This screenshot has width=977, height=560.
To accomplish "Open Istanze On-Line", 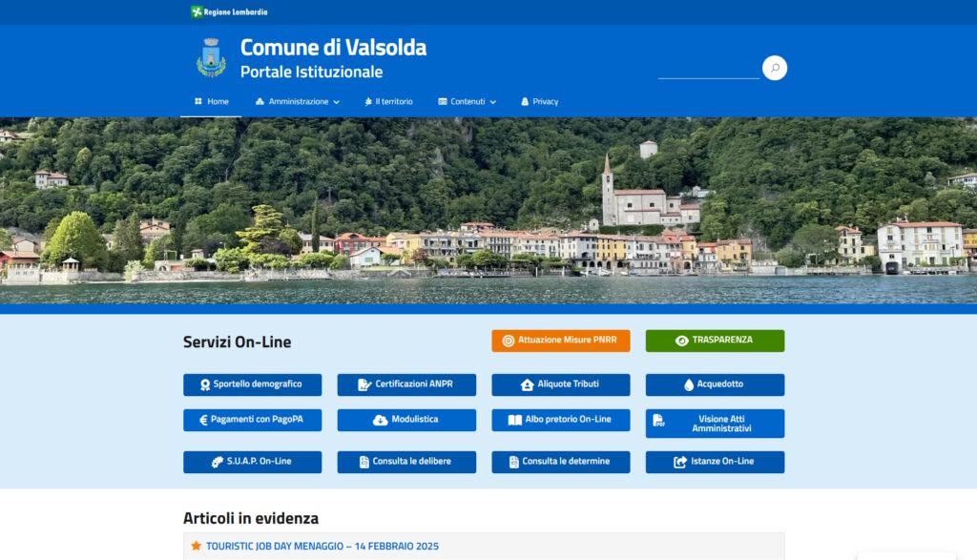I will pyautogui.click(x=715, y=462).
